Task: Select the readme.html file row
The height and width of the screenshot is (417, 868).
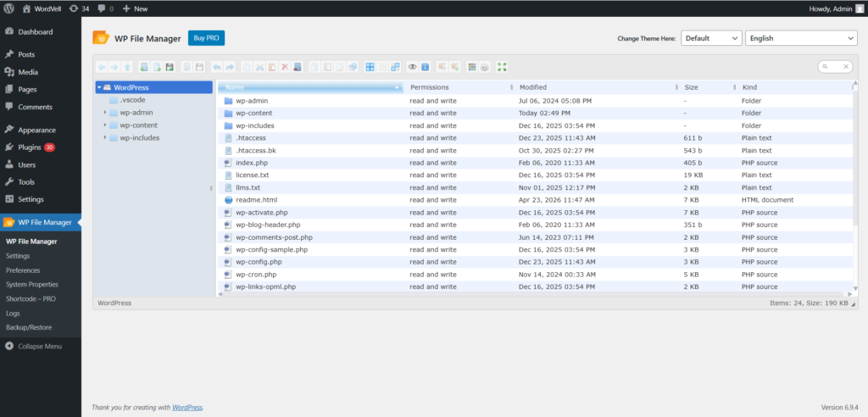Action: [x=536, y=200]
